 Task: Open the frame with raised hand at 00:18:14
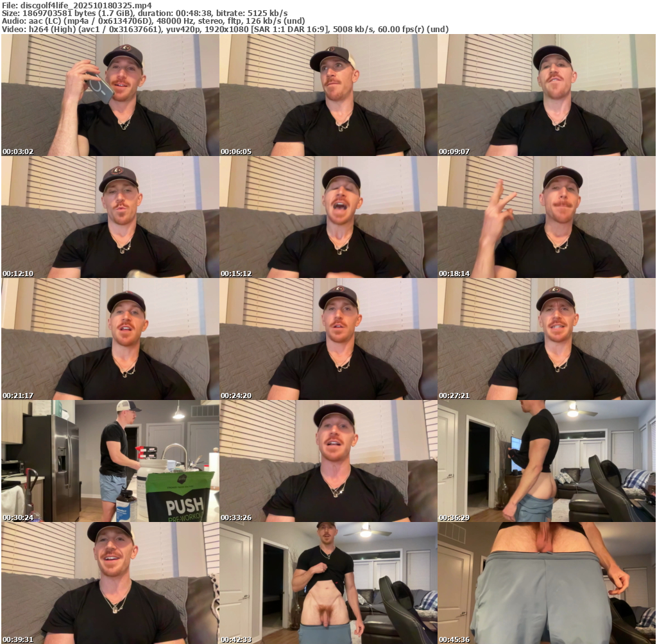point(546,217)
